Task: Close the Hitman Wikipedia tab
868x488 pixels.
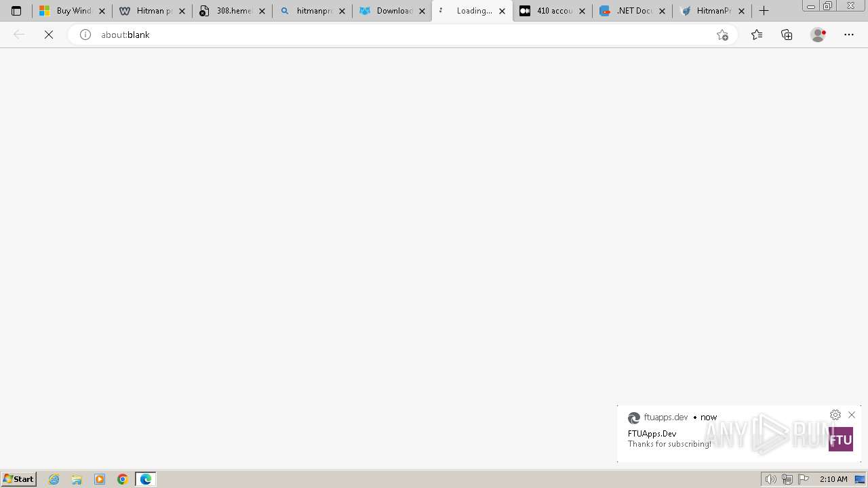Action: pyautogui.click(x=182, y=11)
